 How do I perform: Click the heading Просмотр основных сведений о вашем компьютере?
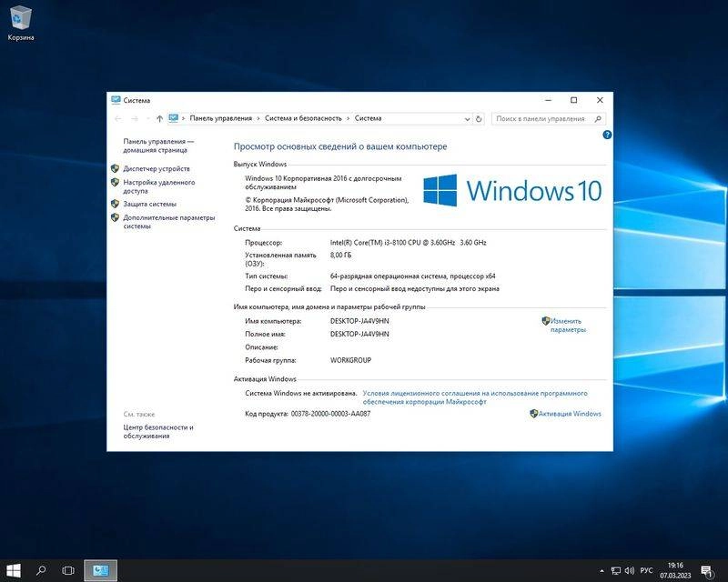click(x=340, y=146)
